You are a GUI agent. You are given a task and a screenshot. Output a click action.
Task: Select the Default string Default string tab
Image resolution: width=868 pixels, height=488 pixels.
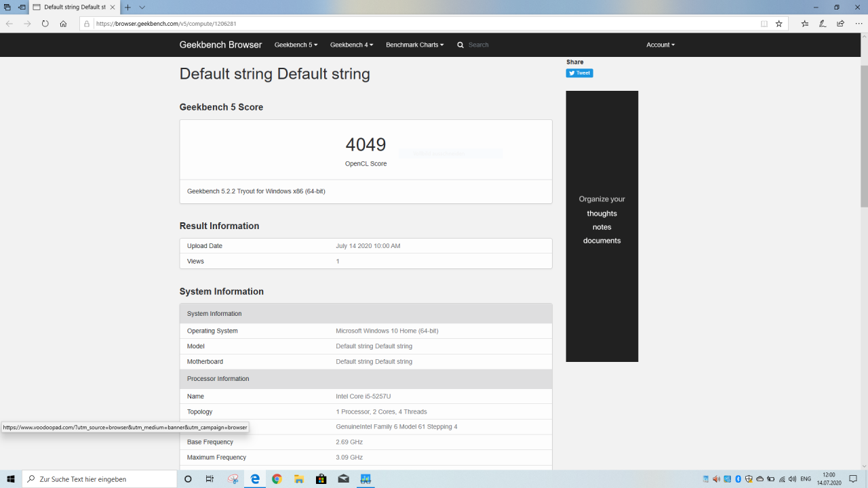(74, 7)
